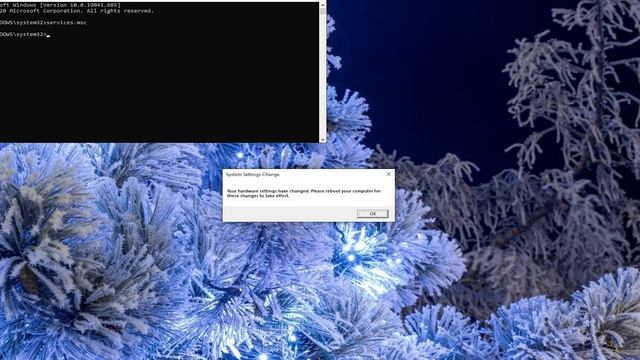
Task: Click the services.msc command line text
Action: [43, 23]
